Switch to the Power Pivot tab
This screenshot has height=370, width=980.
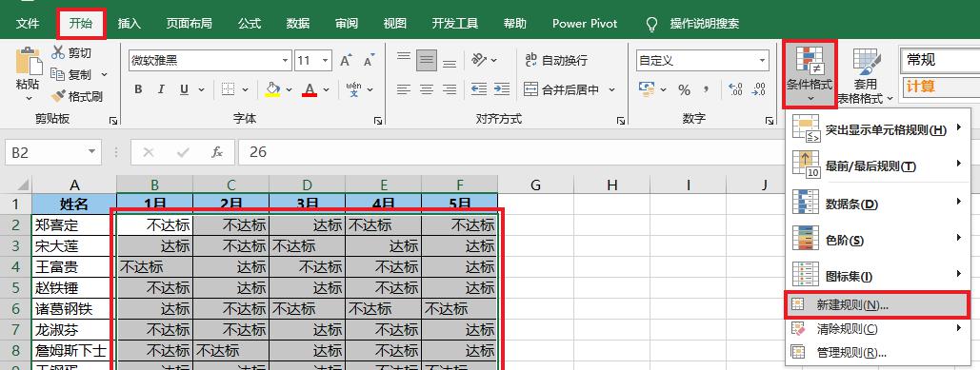click(x=585, y=24)
